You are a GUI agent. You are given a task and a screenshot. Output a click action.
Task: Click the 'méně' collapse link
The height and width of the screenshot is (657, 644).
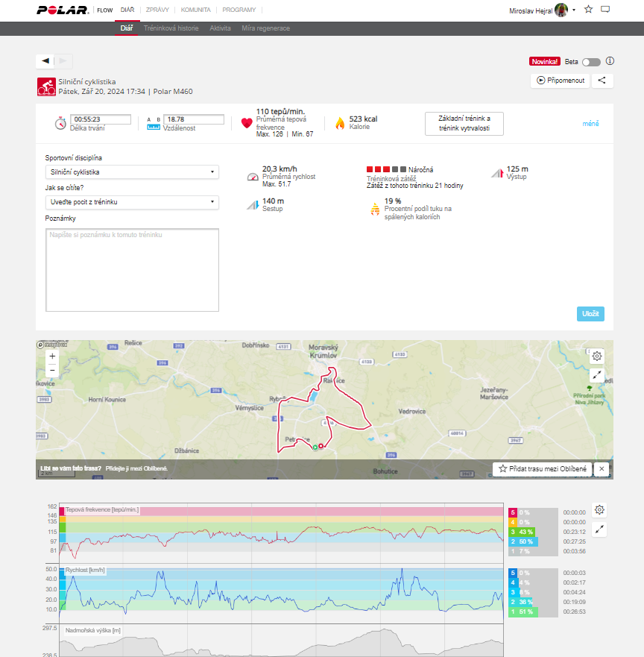[590, 124]
